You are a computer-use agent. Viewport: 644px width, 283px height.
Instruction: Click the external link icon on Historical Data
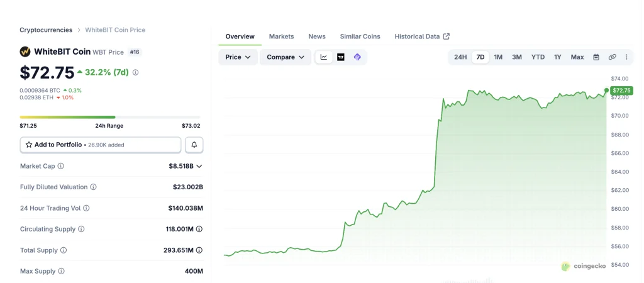[447, 36]
